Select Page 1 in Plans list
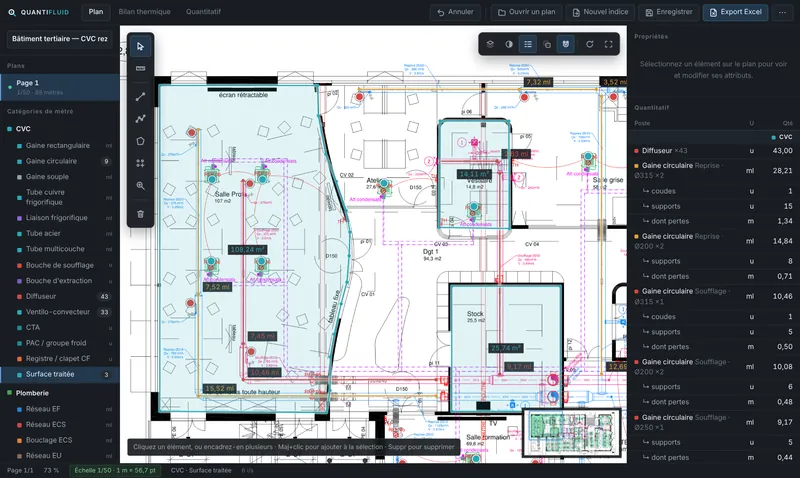Image resolution: width=800 pixels, height=478 pixels. [60, 87]
